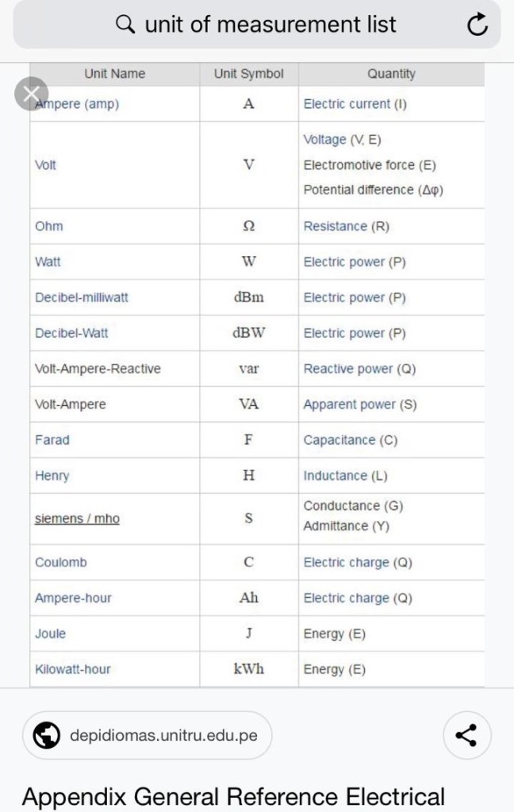This screenshot has height=812, width=514.
Task: Follow the Coulomb unit link
Action: (60, 562)
